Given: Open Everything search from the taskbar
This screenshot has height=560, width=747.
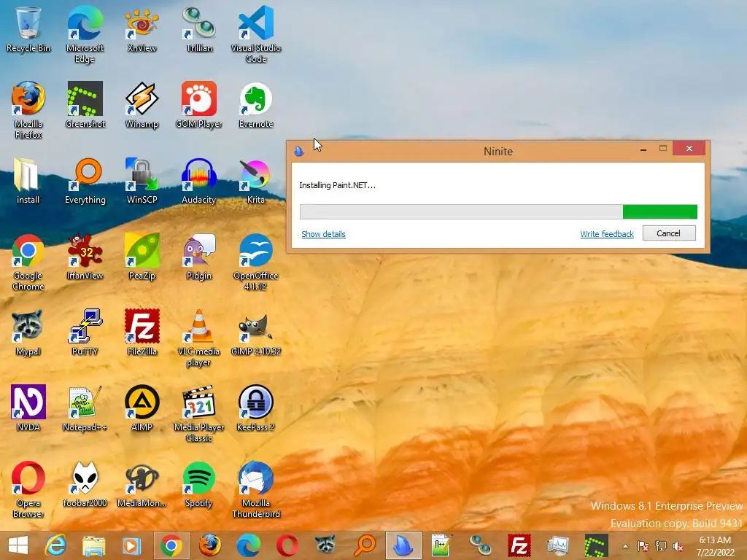Looking at the screenshot, I should coord(365,545).
